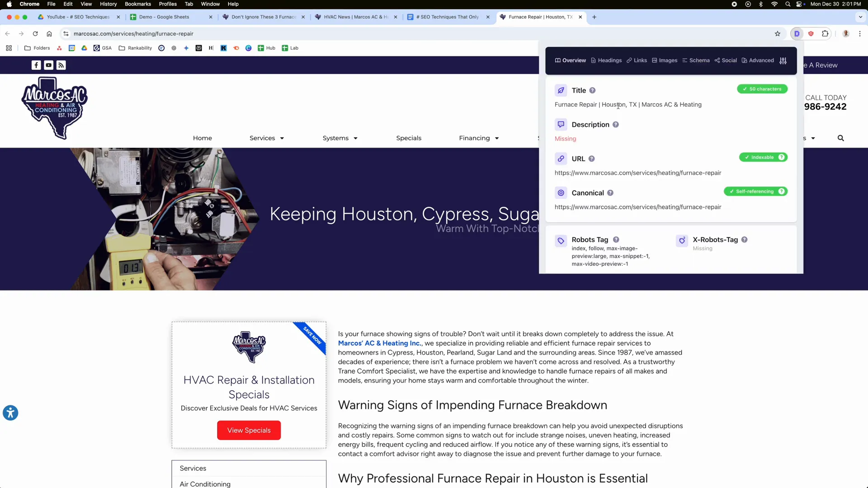Image resolution: width=868 pixels, height=488 pixels.
Task: Follow the Marcos' AC & Heating Inc. link
Action: click(x=379, y=343)
